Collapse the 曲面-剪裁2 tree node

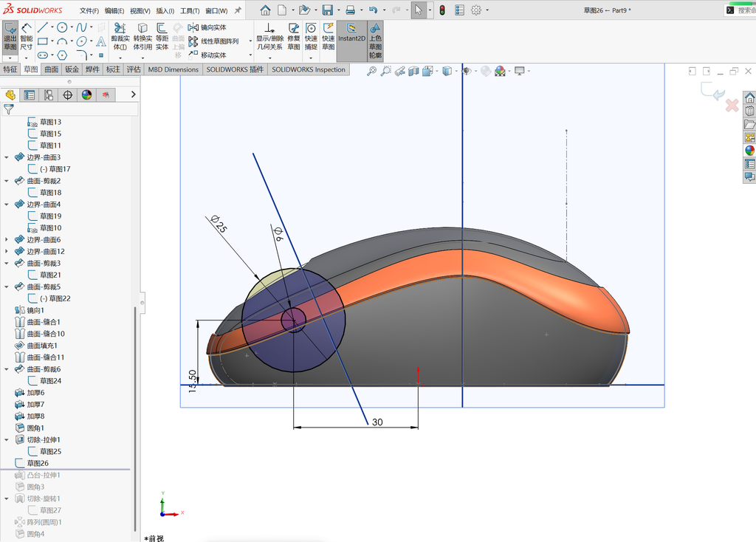[x=6, y=181]
